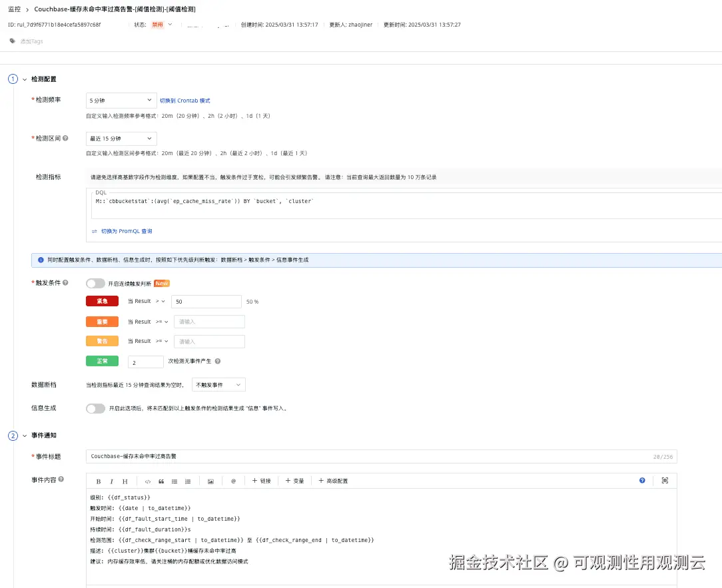The image size is (722, 588).
Task: Toggle fullscreen mode of event content editor
Action: [x=665, y=480]
